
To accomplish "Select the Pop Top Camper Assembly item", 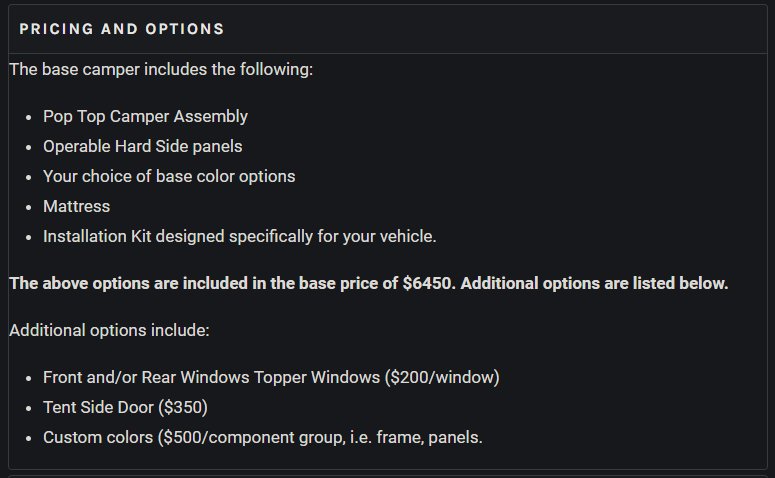I will [x=145, y=116].
